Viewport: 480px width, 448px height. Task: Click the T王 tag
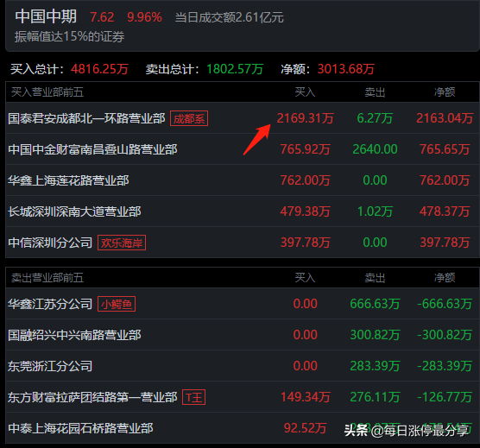(193, 397)
